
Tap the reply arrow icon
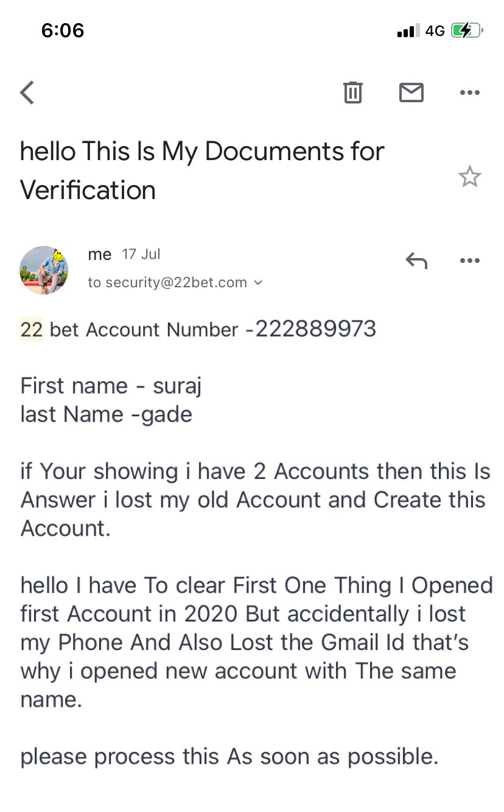coord(416,261)
